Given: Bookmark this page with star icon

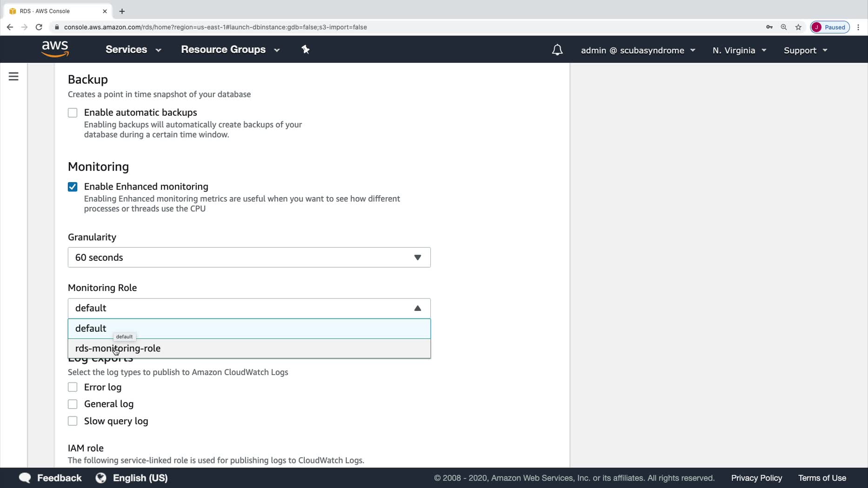Looking at the screenshot, I should (x=798, y=27).
